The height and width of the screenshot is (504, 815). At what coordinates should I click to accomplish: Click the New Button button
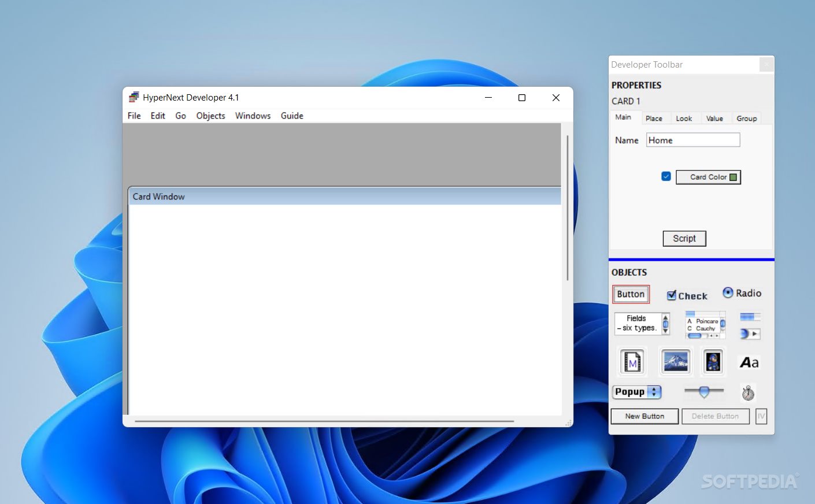coord(644,416)
